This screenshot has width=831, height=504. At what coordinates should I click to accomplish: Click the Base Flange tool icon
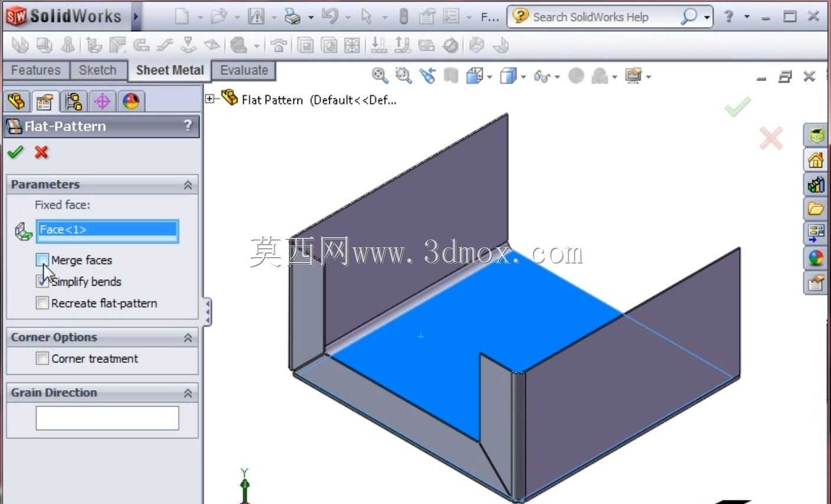click(x=20, y=45)
